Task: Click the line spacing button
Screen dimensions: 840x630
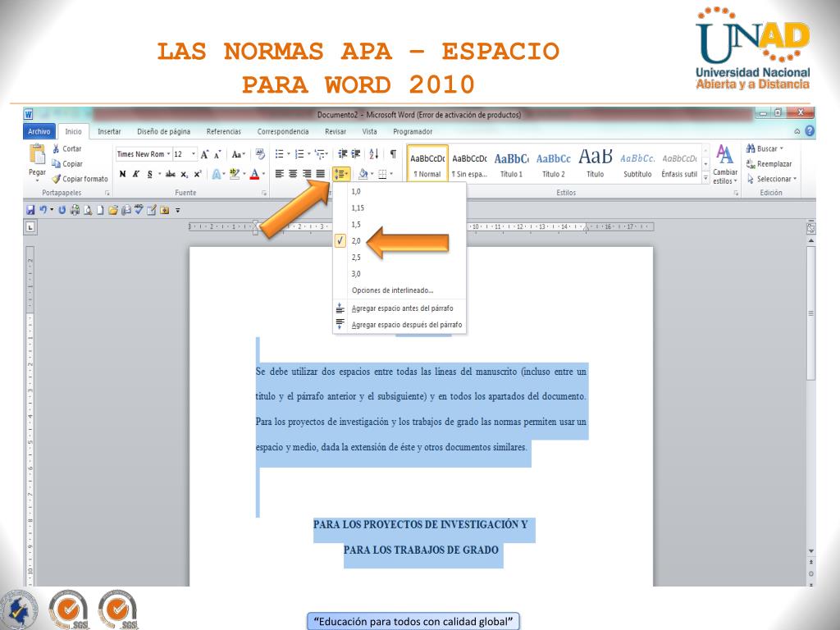Action: tap(341, 174)
